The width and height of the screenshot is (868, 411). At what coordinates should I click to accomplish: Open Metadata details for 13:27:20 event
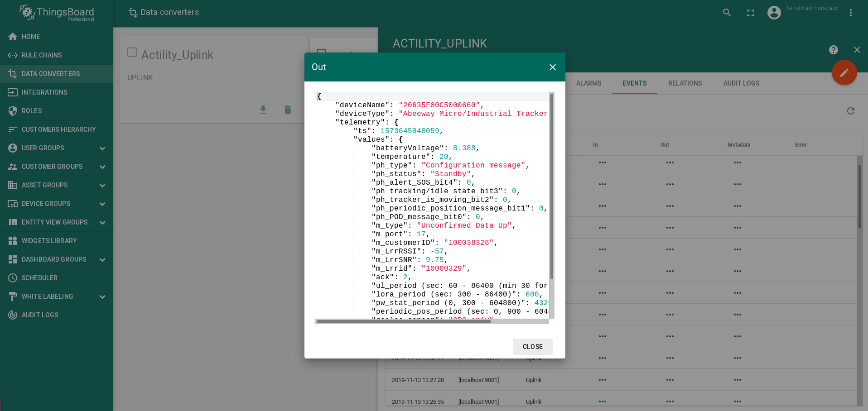(x=738, y=380)
